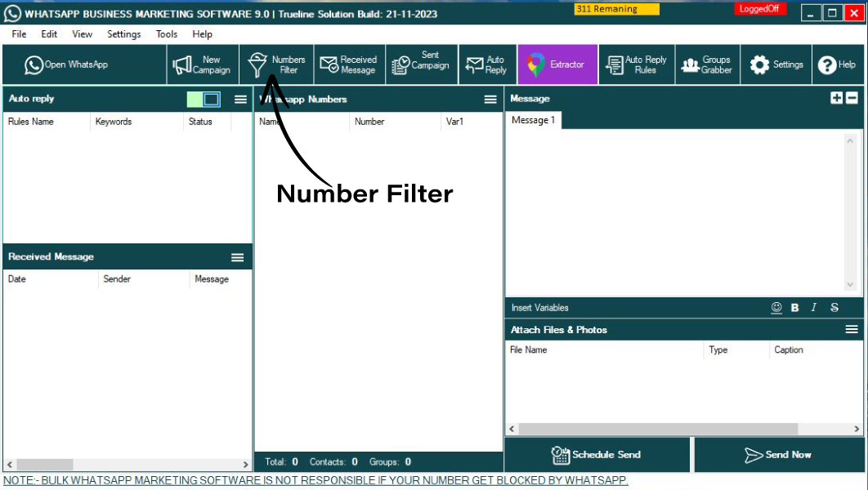
Task: Start a New Campaign
Action: coord(203,65)
